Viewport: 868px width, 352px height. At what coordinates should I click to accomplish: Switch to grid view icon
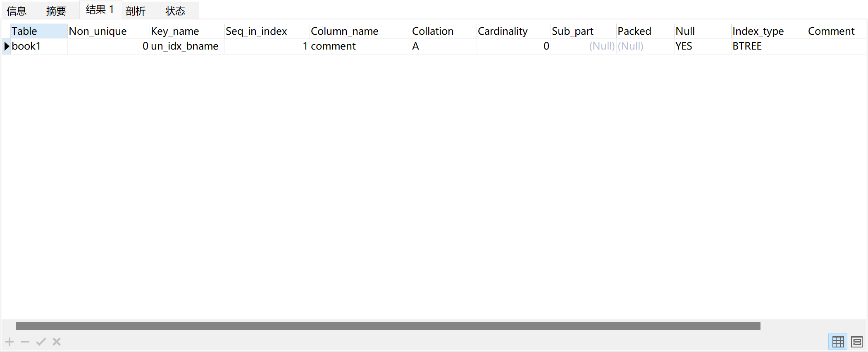pos(838,342)
